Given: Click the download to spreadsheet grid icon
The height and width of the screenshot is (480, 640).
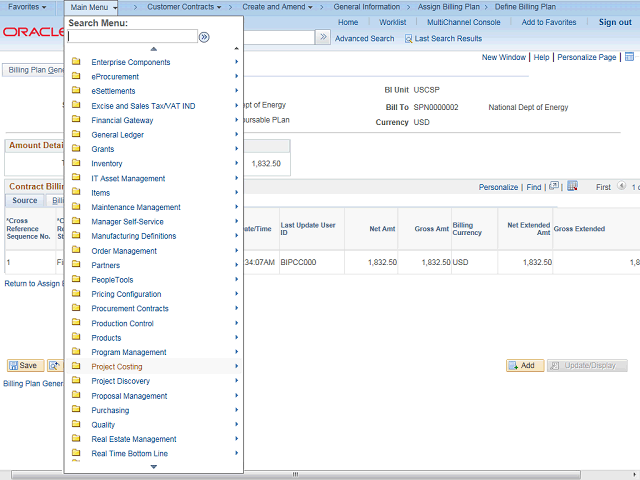Looking at the screenshot, I should [x=572, y=186].
